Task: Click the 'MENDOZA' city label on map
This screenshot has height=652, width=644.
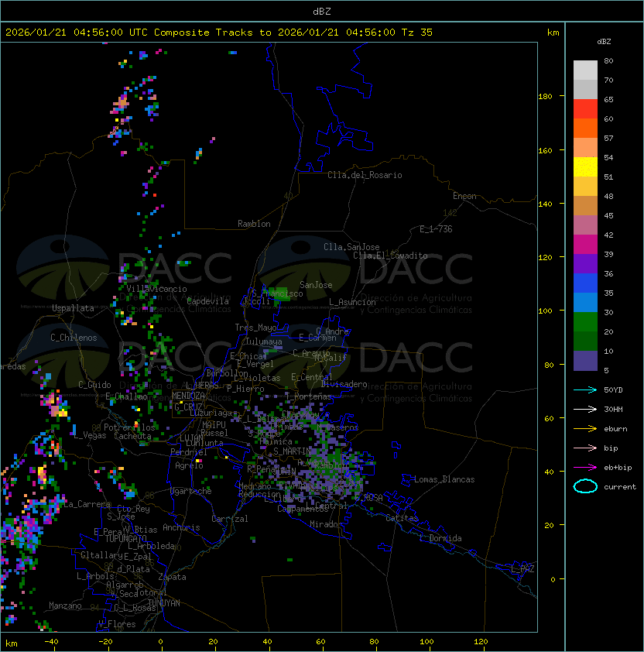Action: (x=188, y=396)
